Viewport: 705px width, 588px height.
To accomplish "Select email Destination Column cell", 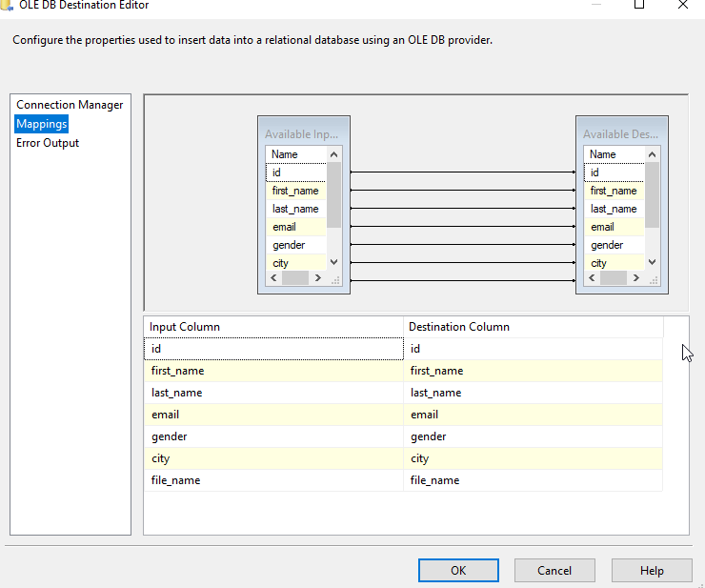I will tap(533, 415).
